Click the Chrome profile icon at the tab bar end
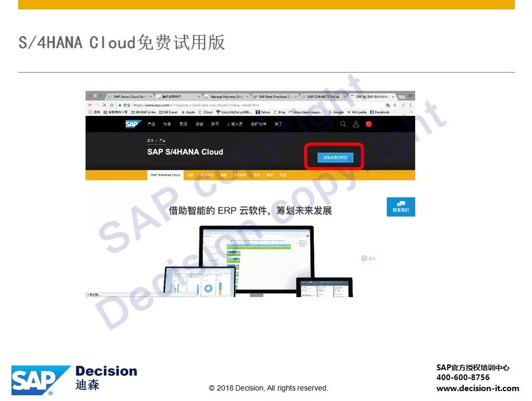532x401 pixels. (410, 96)
